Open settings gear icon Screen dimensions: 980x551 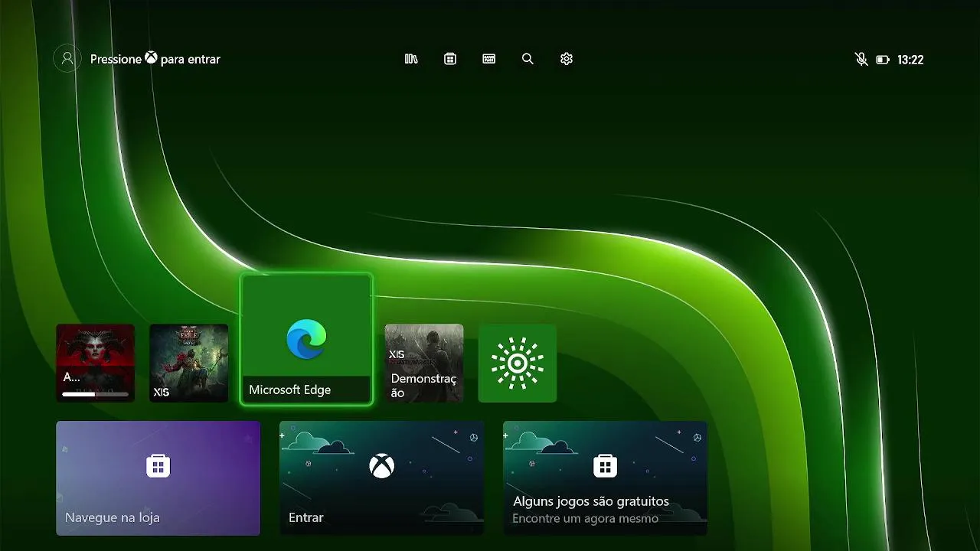click(x=567, y=59)
